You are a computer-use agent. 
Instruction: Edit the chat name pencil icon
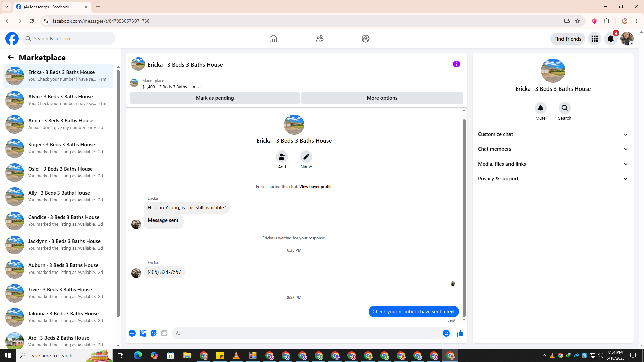click(306, 157)
